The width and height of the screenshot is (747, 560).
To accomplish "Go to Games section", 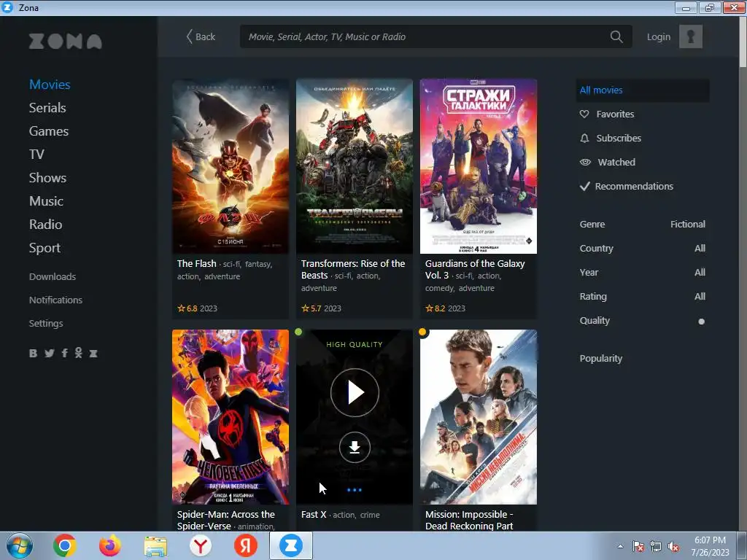I will click(49, 131).
